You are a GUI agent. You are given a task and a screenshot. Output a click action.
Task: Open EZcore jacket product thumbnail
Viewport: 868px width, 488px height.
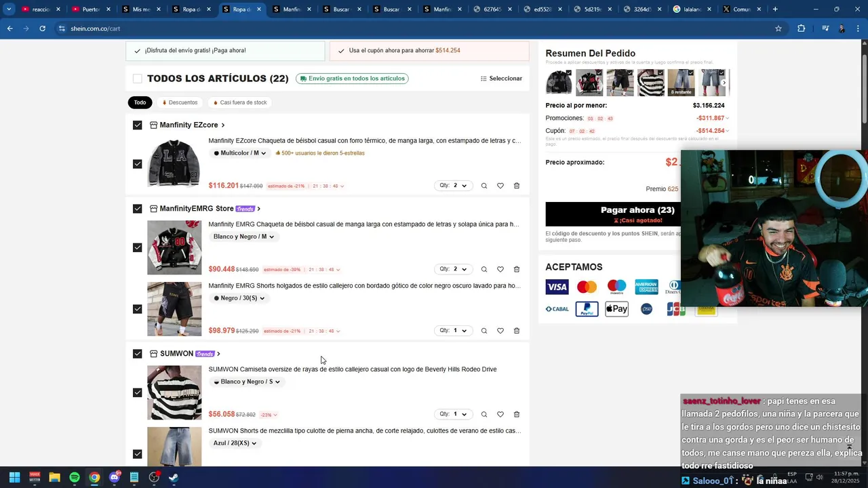[x=174, y=164]
